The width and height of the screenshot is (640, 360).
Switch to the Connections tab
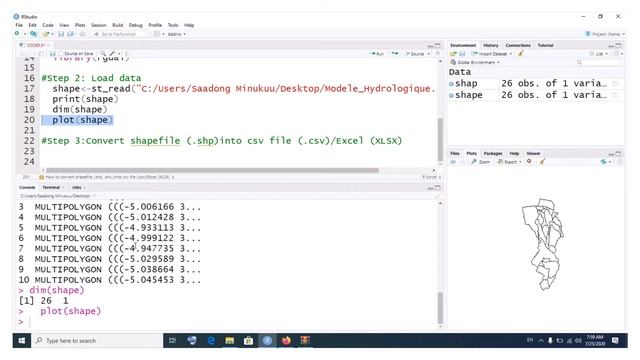[x=518, y=45]
